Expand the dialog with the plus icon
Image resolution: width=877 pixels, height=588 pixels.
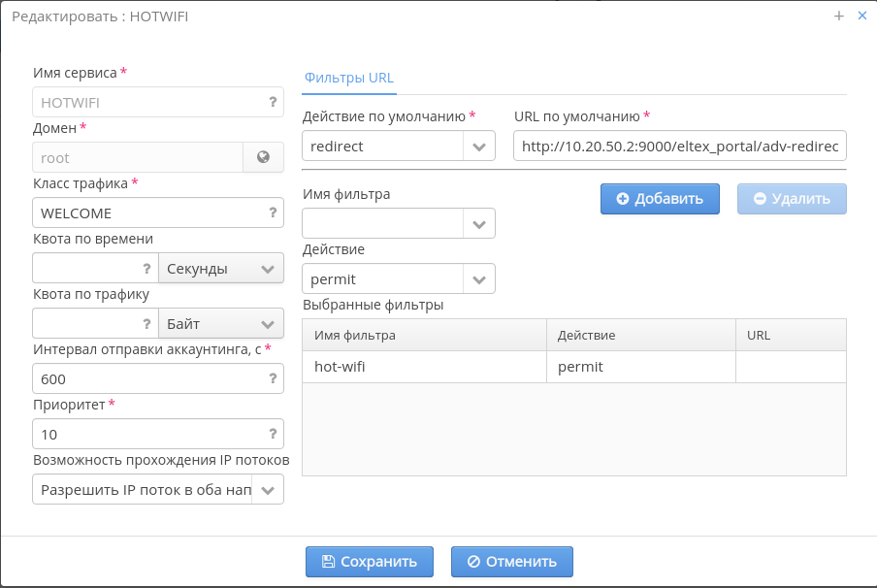pyautogui.click(x=839, y=16)
